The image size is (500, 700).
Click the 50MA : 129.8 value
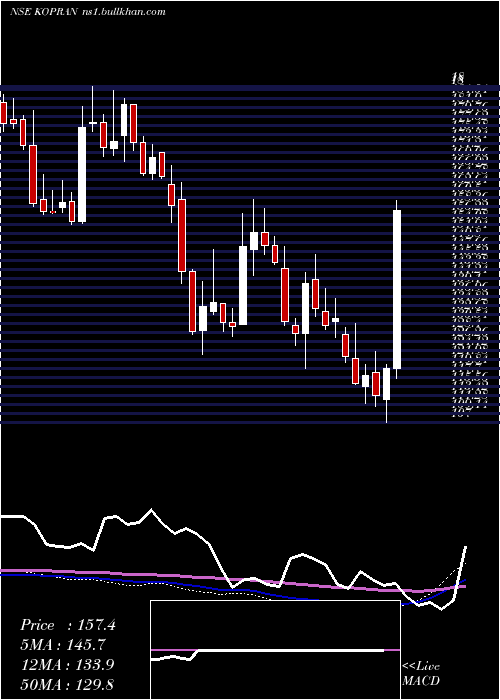tap(67, 685)
